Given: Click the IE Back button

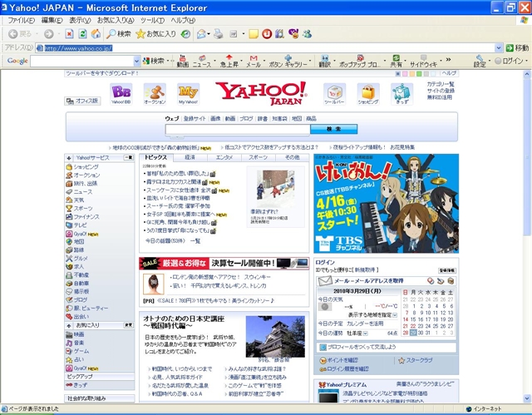Looking at the screenshot, I should (19, 33).
